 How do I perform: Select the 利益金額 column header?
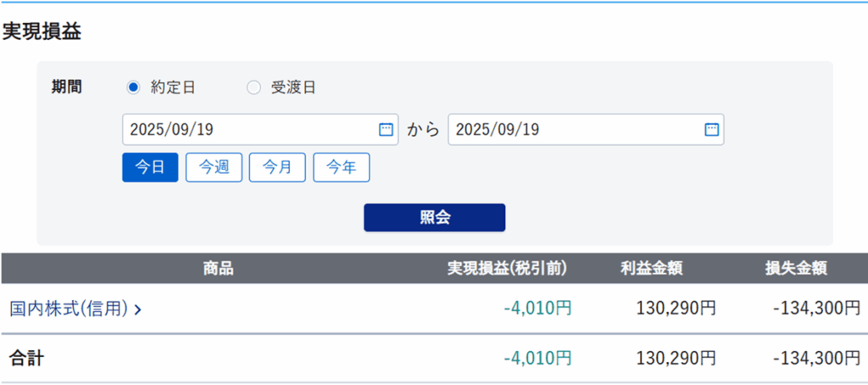point(651,269)
